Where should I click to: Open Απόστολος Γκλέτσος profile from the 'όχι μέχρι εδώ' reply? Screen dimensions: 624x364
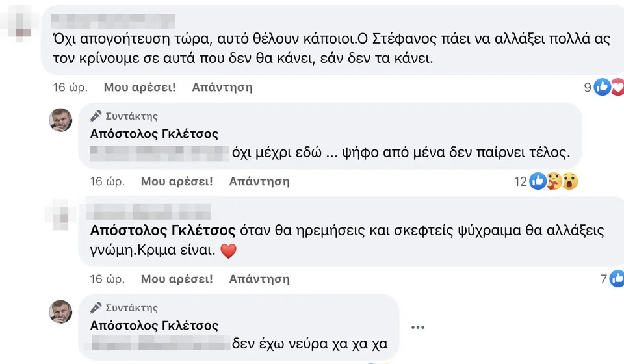coord(153,134)
